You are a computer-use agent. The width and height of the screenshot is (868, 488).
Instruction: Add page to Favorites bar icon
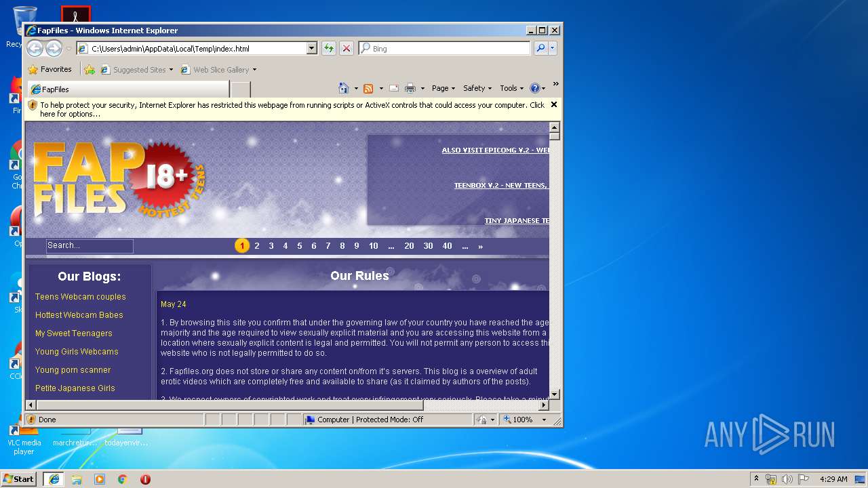(x=90, y=69)
